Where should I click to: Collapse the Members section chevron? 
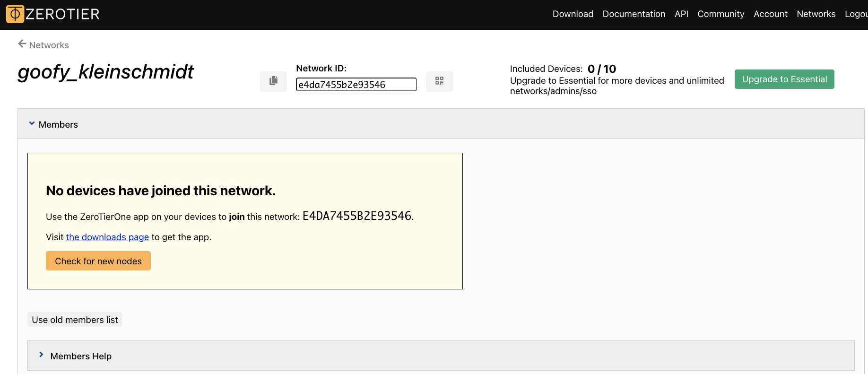pyautogui.click(x=32, y=124)
